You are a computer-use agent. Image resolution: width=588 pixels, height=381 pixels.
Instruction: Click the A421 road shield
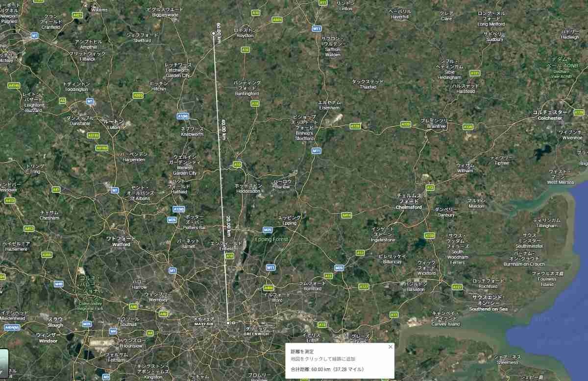[x=77, y=15]
